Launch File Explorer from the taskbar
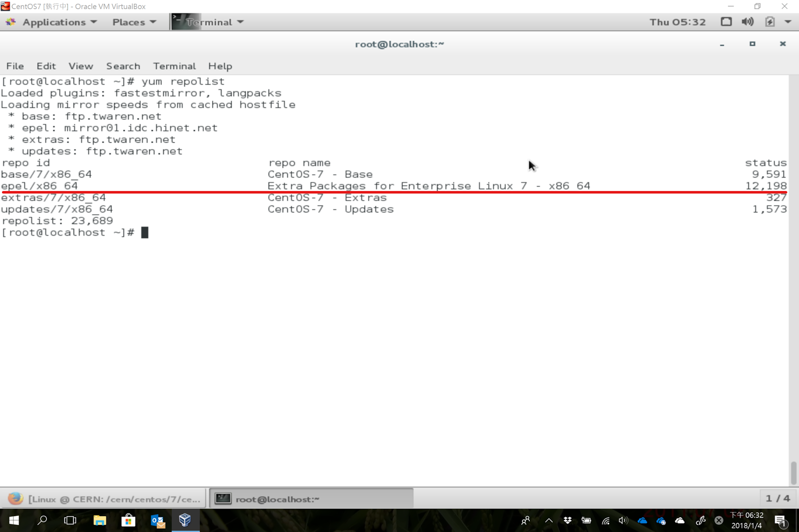The image size is (799, 532). point(99,521)
